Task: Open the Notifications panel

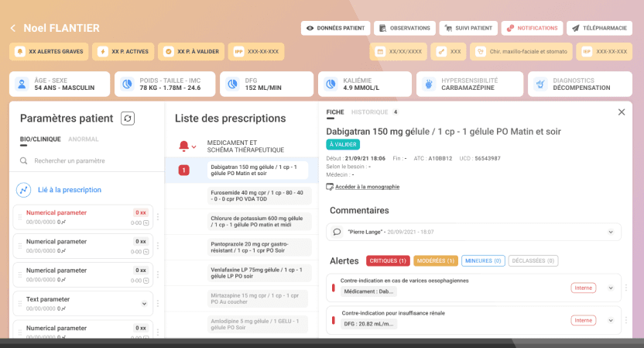Action: 532,28
